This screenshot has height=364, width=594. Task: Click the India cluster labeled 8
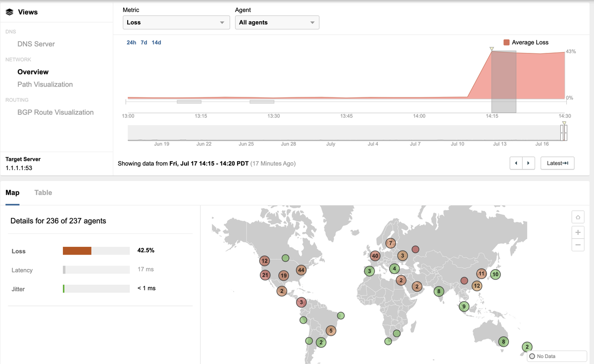point(439,291)
